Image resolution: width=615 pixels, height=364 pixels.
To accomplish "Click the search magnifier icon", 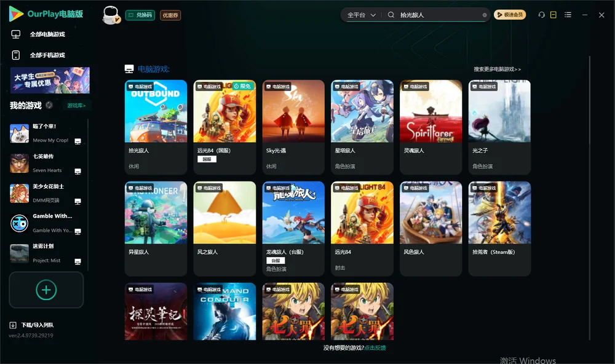I will [x=391, y=15].
